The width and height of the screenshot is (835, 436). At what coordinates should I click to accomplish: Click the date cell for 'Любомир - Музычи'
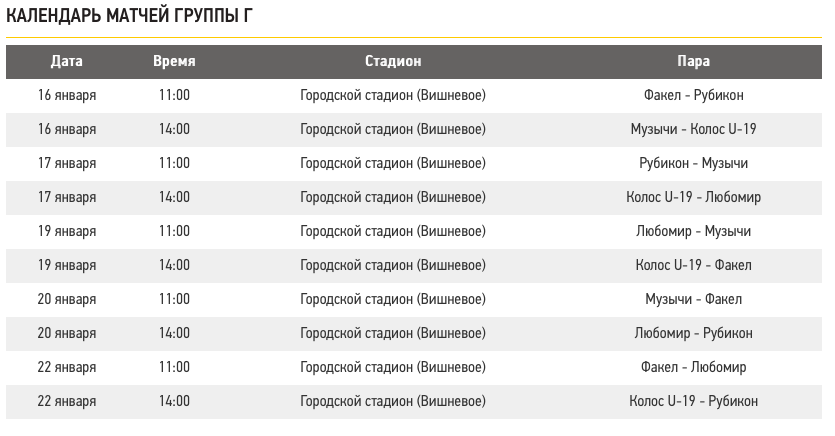67,231
